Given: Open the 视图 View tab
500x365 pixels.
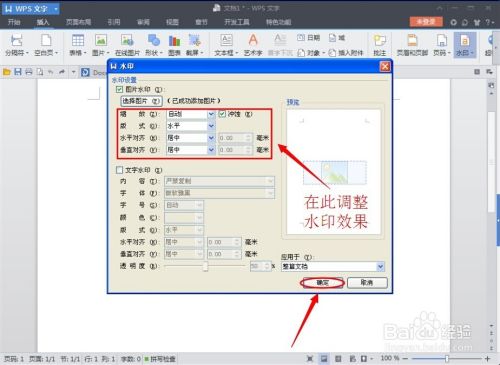Looking at the screenshot, I should click(172, 22).
